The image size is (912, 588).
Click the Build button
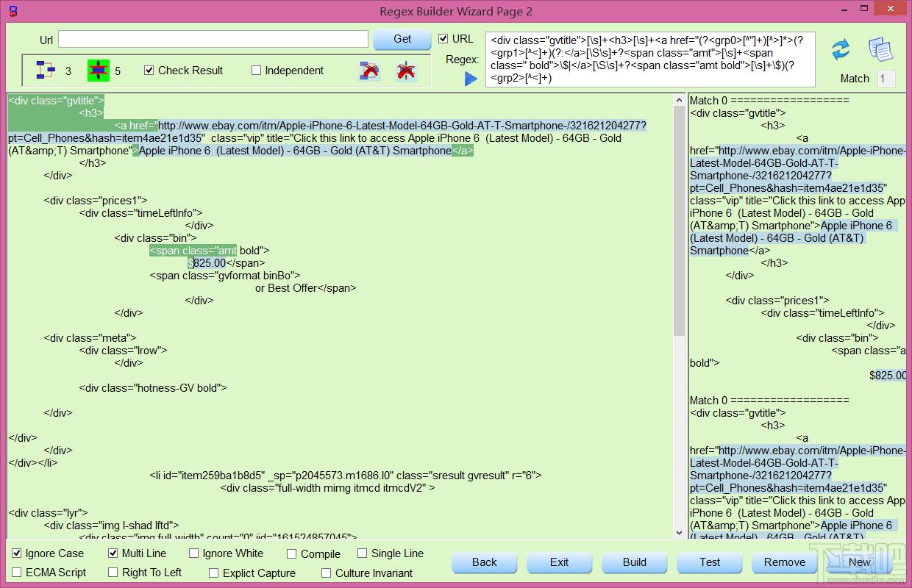[635, 562]
